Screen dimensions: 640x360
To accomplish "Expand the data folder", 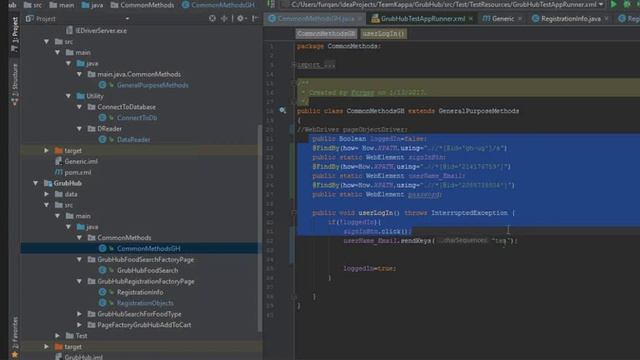I will point(47,194).
